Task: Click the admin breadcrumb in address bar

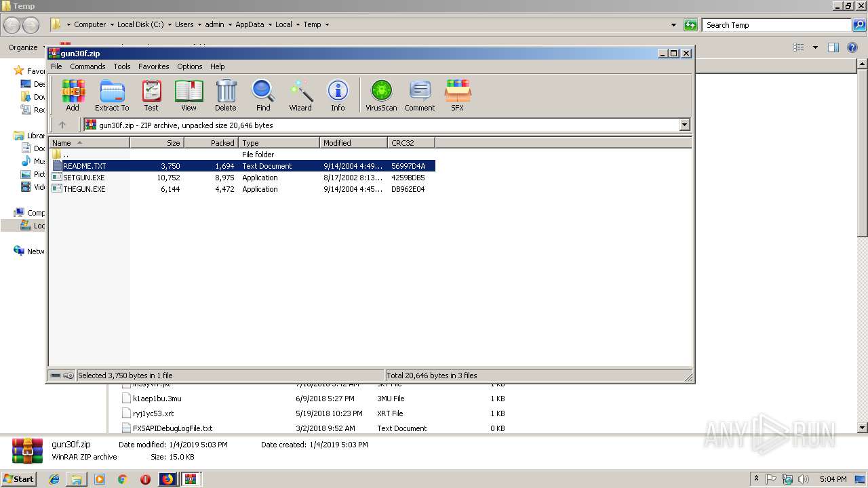Action: [214, 25]
